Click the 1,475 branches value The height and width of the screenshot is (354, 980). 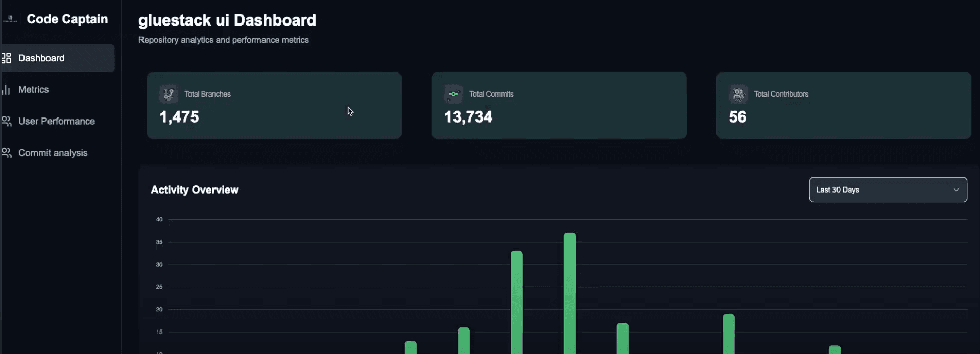(179, 117)
